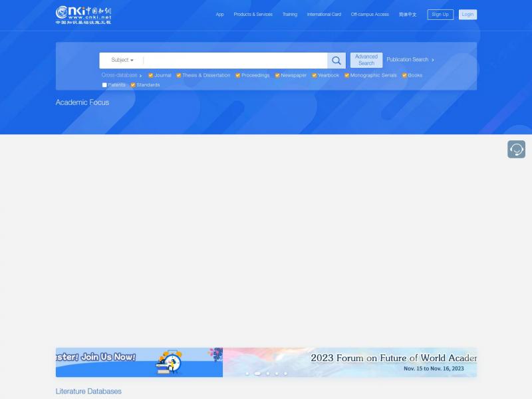Click the first carousel indicator dot

click(247, 374)
